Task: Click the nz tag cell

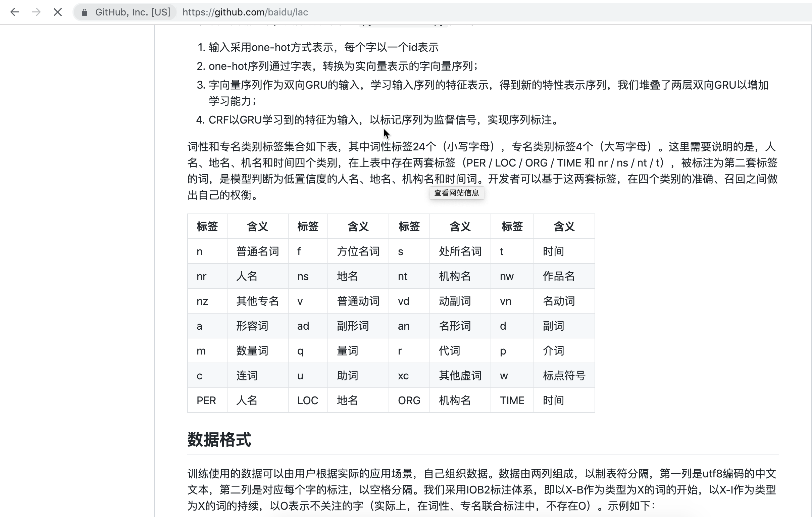Action: click(202, 301)
